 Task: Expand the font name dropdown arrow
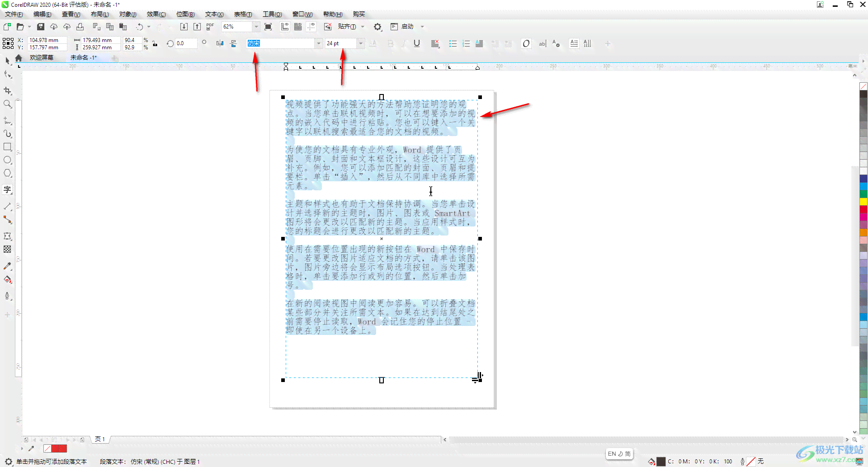[x=319, y=43]
